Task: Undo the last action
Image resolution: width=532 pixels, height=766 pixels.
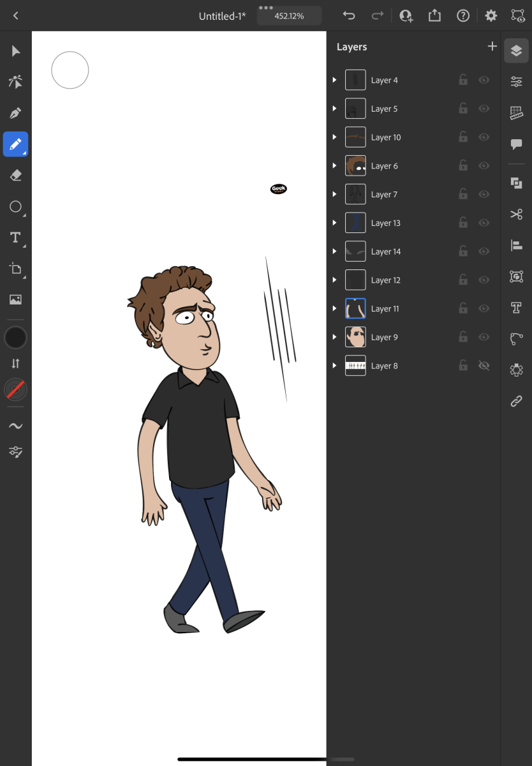Action: (x=349, y=16)
